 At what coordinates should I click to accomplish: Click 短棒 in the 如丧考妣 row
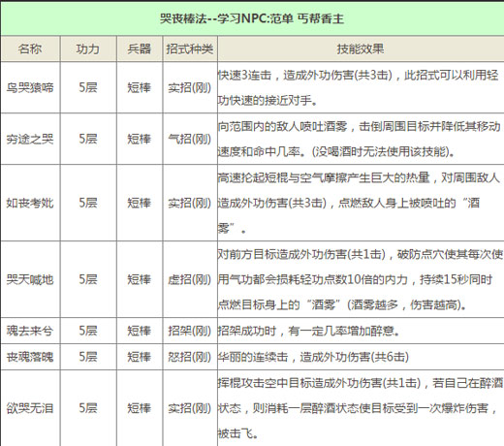pos(139,203)
